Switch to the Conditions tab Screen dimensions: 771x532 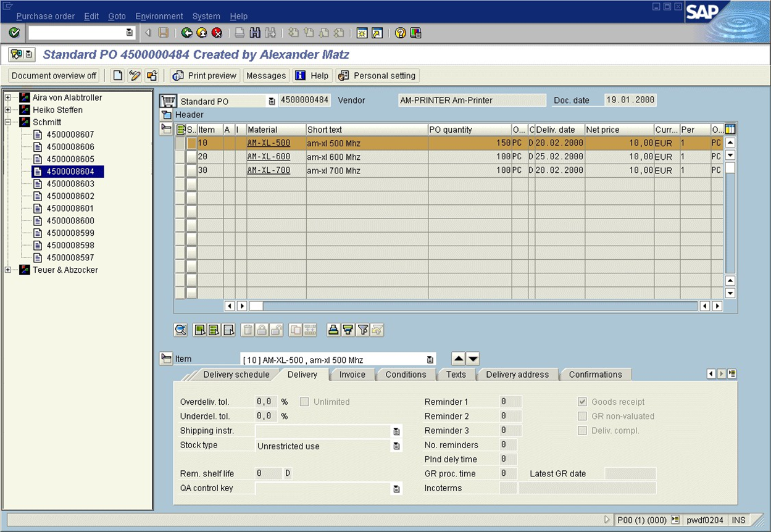tap(406, 375)
